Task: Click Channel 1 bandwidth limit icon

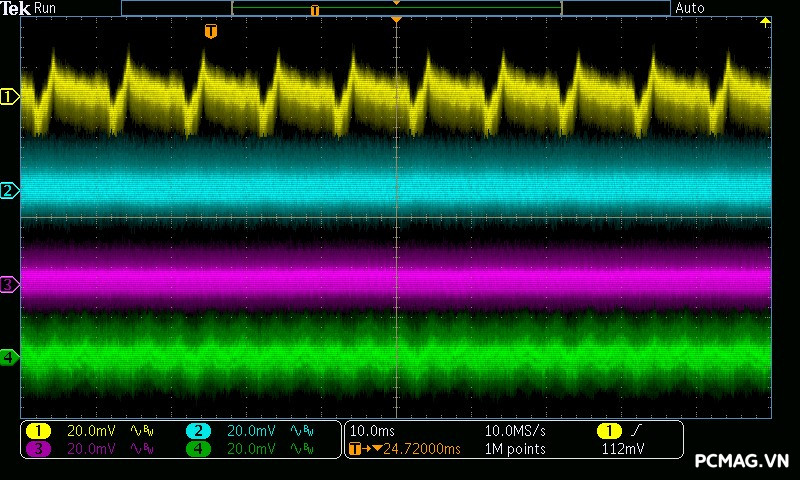Action: click(144, 431)
